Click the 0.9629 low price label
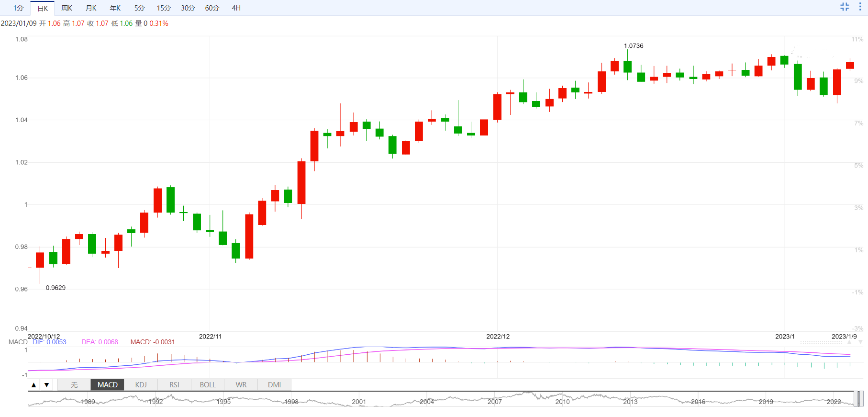The image size is (868, 417). pos(56,288)
